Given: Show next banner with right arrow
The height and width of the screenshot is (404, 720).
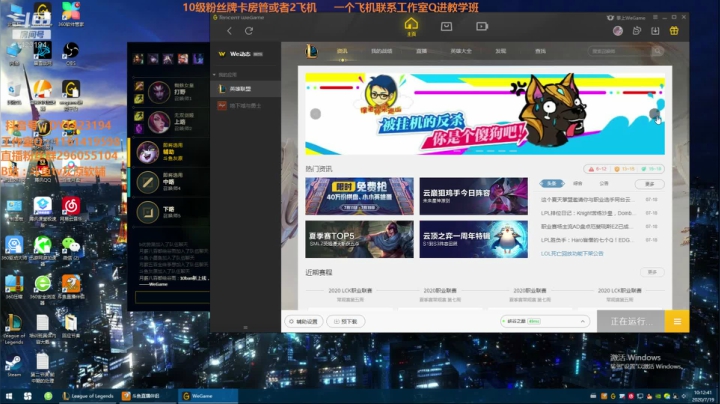Looking at the screenshot, I should click(654, 114).
